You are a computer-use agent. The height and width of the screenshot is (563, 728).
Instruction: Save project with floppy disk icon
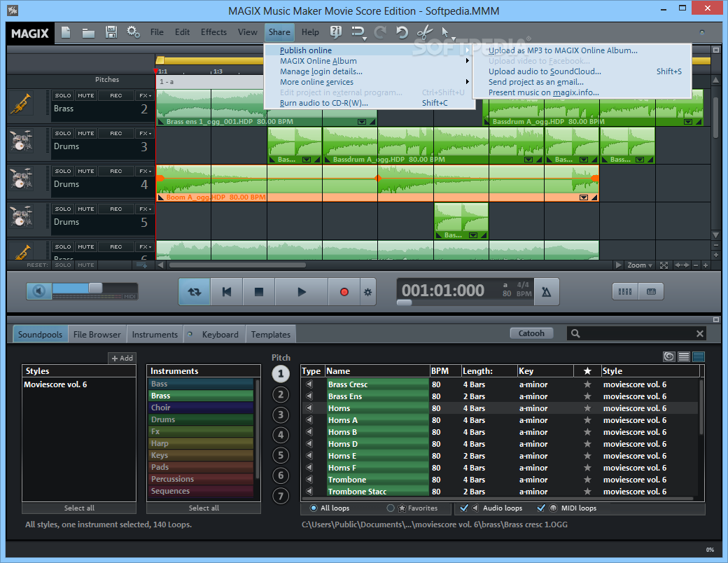[111, 32]
